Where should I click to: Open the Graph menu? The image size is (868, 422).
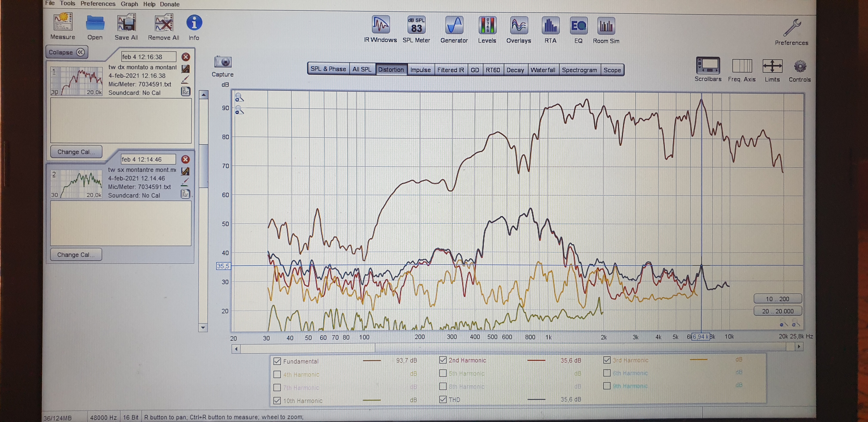click(129, 4)
